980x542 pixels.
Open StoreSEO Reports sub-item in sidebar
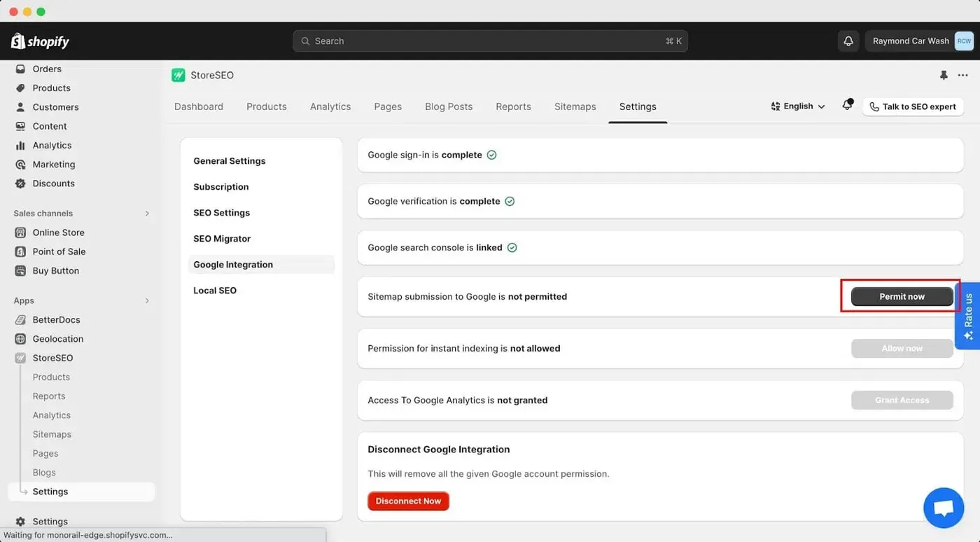[x=49, y=396]
